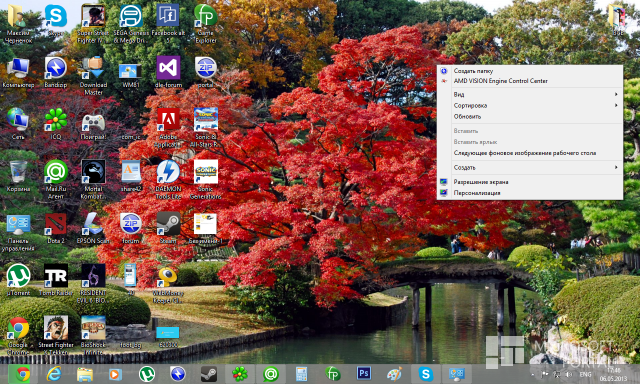
Task: Select the Game Explorer desktop shortcut
Action: (206, 24)
